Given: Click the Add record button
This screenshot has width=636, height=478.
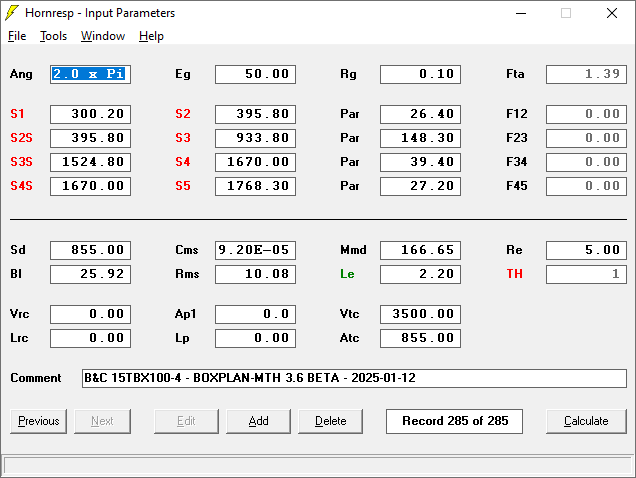Looking at the screenshot, I should click(258, 421).
